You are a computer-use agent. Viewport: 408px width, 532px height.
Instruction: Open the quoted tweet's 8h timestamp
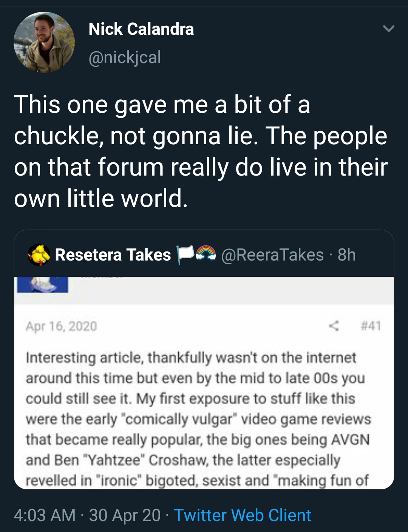point(346,255)
